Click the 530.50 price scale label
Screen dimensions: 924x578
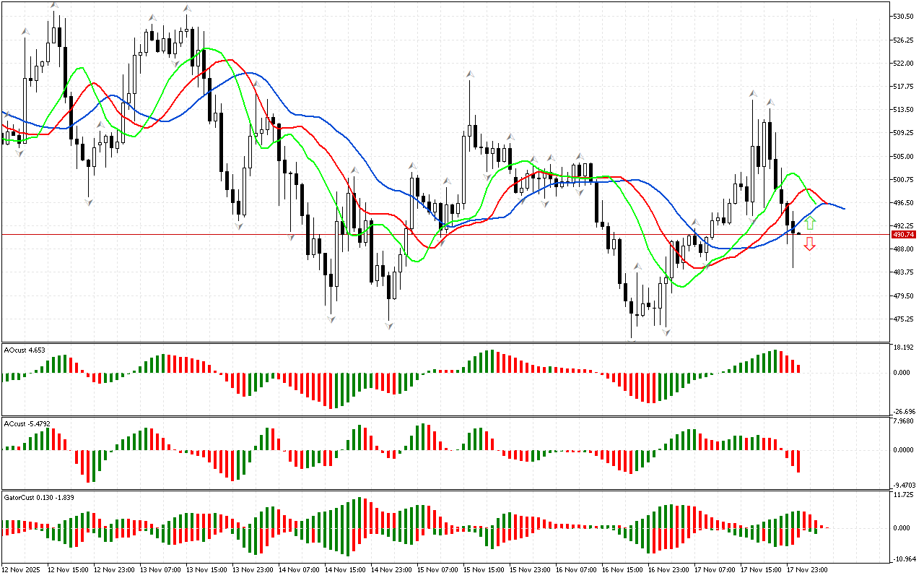point(905,16)
